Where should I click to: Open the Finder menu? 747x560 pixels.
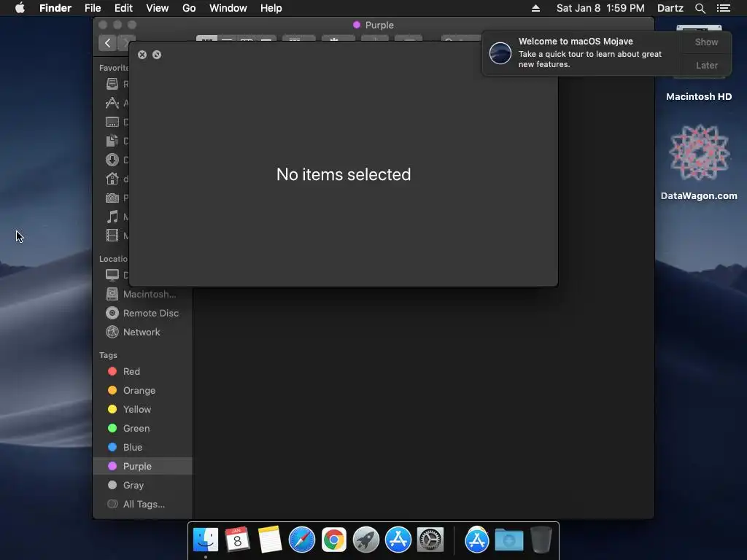coord(55,8)
